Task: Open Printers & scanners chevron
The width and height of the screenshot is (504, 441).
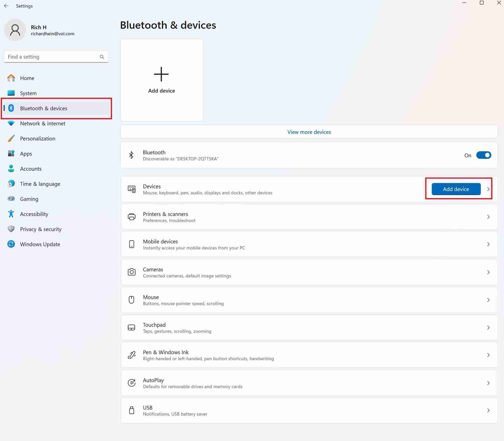Action: 488,217
